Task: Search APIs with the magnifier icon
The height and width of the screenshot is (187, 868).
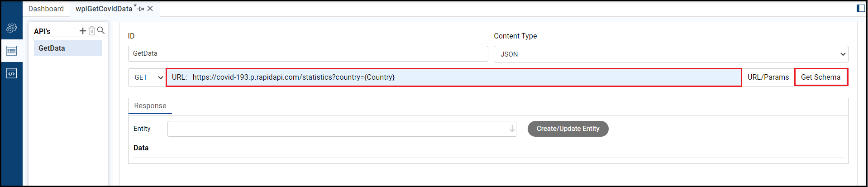Action: [x=101, y=30]
